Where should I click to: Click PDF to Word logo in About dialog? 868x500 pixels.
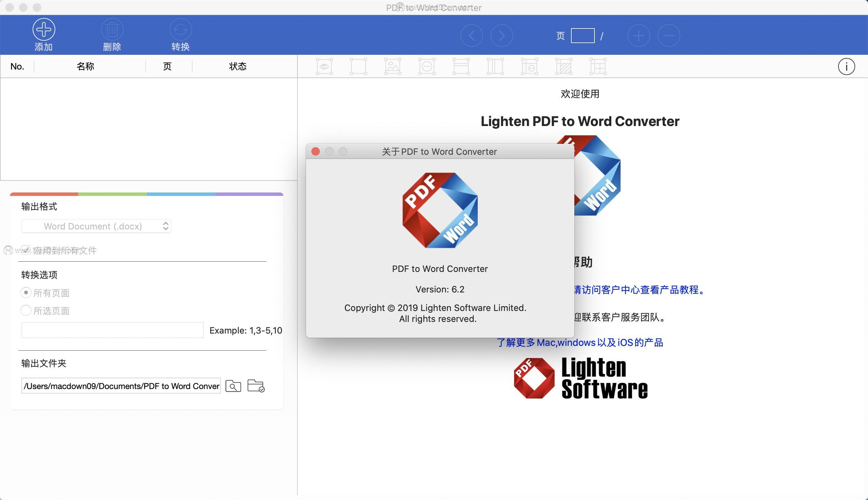coord(440,210)
